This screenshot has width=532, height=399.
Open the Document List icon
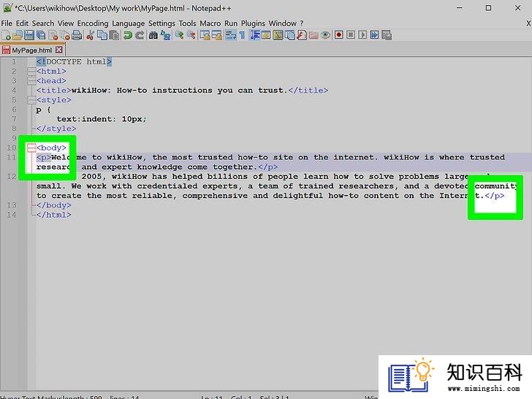289,35
